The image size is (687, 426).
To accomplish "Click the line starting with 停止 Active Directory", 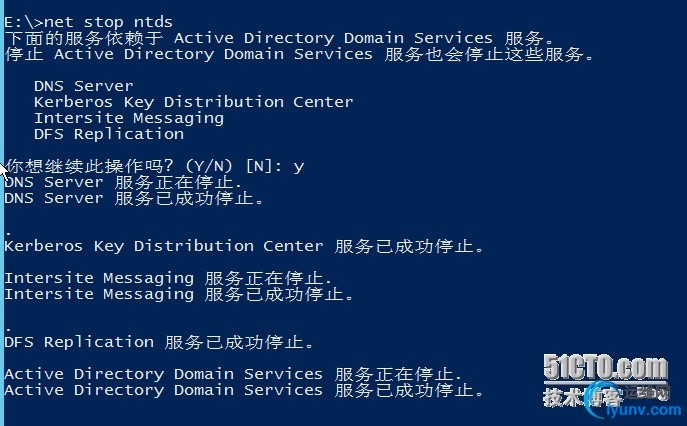I will pyautogui.click(x=299, y=54).
